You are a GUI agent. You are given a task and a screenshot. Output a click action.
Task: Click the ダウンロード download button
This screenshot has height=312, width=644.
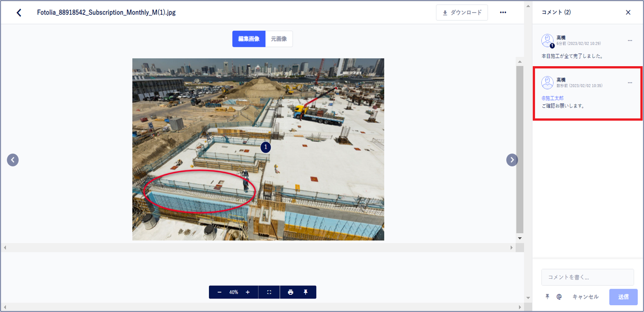click(x=462, y=13)
